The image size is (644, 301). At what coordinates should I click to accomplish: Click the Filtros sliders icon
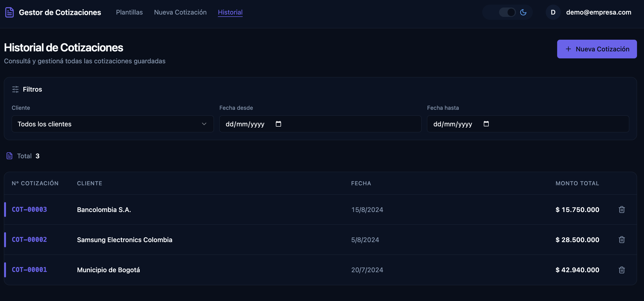tap(15, 89)
